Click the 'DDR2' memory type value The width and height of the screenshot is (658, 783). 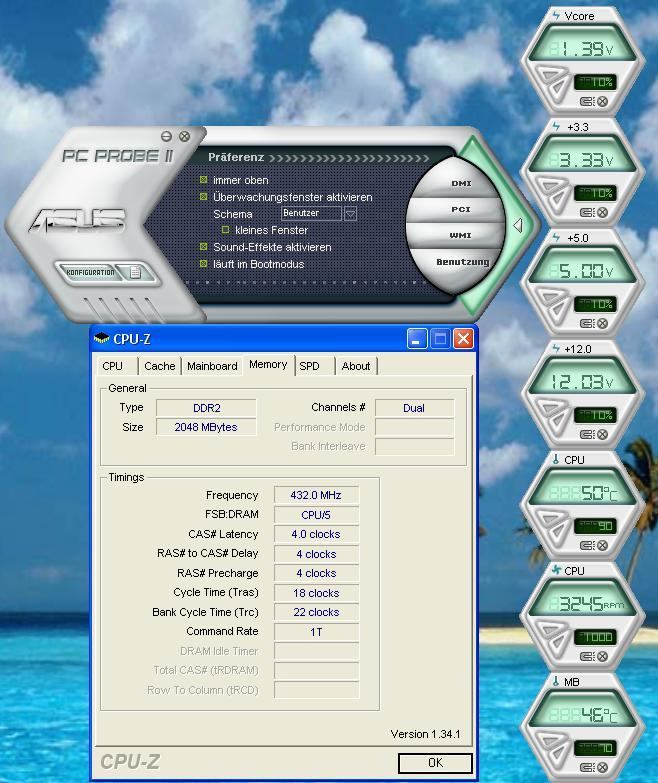206,408
